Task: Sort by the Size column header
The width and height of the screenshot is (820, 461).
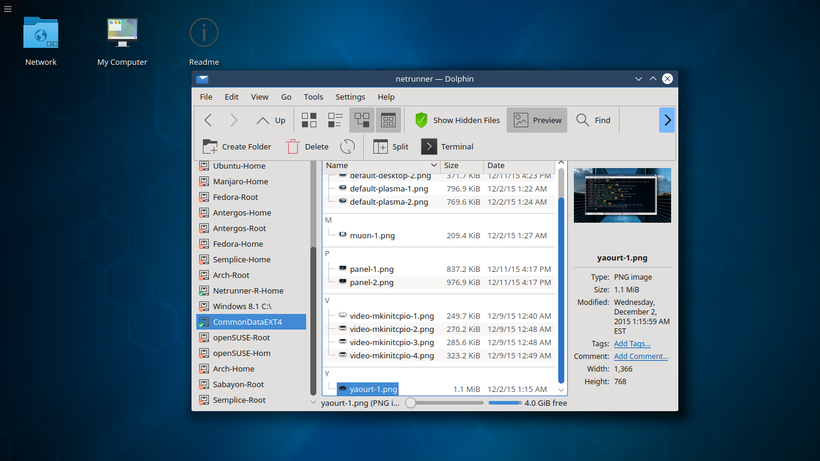Action: pyautogui.click(x=461, y=165)
